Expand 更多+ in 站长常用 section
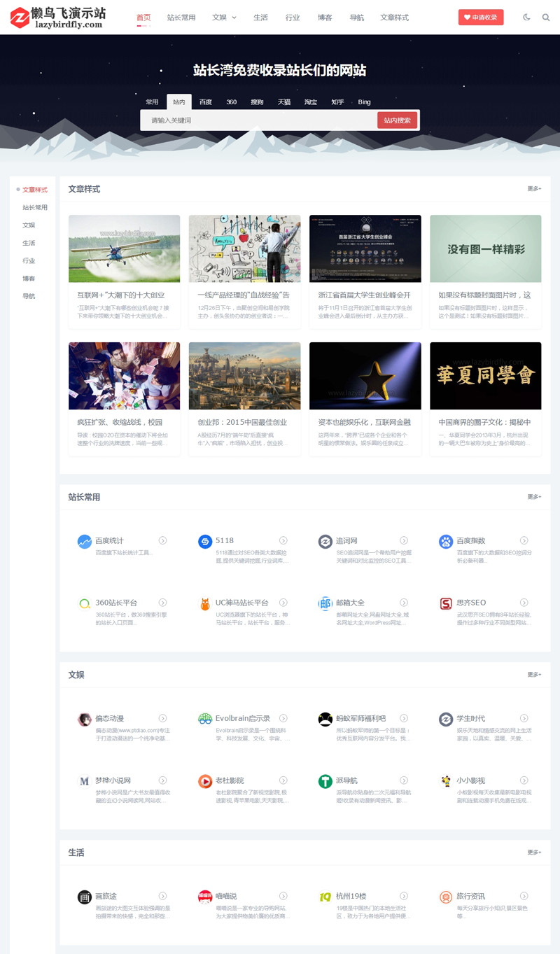 534,497
